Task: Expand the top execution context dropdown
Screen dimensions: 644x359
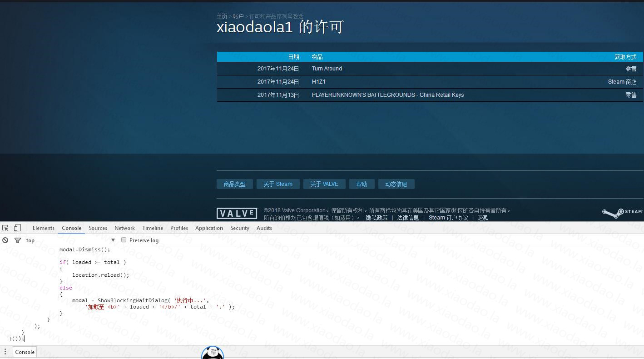Action: (71, 240)
